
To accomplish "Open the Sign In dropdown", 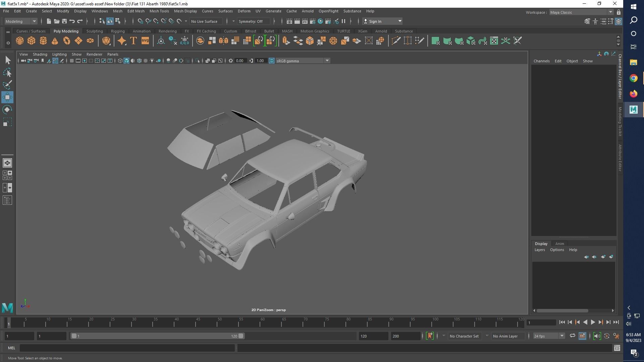I will (382, 21).
